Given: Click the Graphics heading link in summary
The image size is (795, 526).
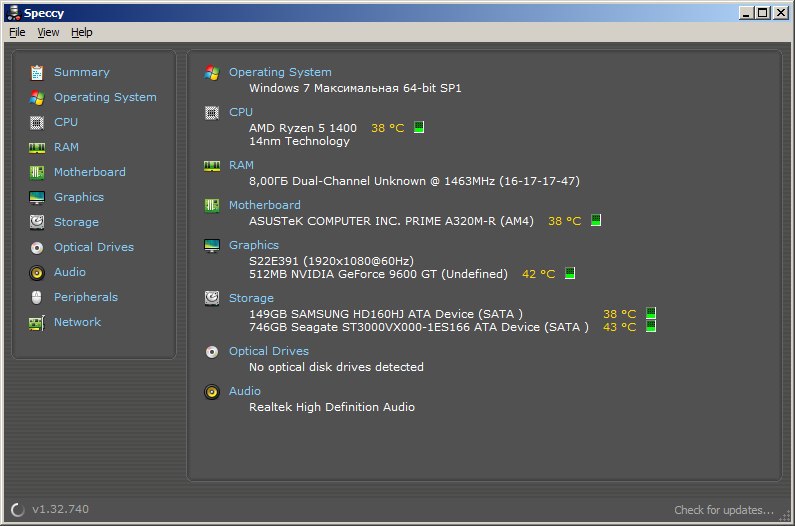Looking at the screenshot, I should coord(254,246).
